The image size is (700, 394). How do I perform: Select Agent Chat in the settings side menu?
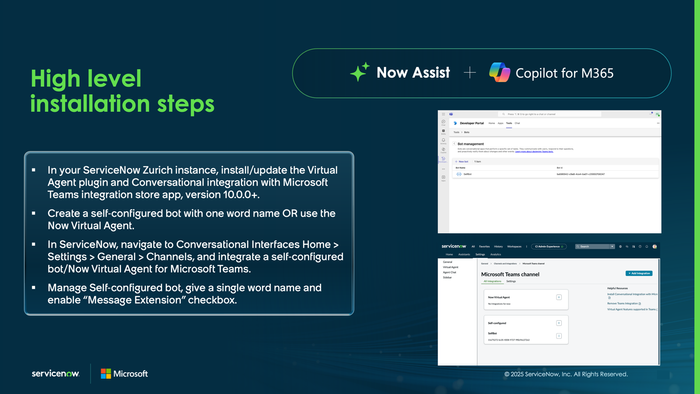[x=450, y=272]
